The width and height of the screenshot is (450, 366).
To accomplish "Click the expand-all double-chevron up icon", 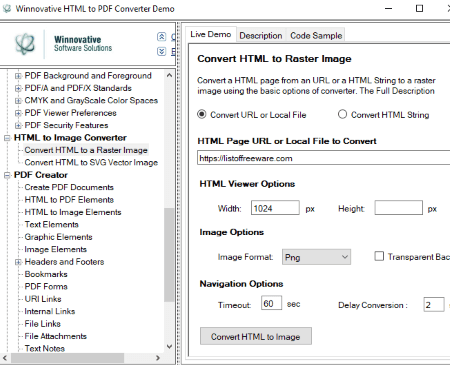I will pyautogui.click(x=162, y=37).
